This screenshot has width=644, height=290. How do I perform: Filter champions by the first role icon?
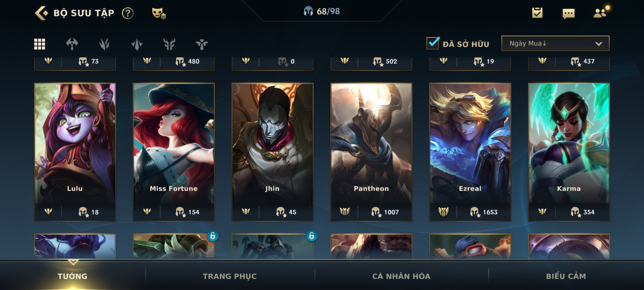[x=72, y=44]
